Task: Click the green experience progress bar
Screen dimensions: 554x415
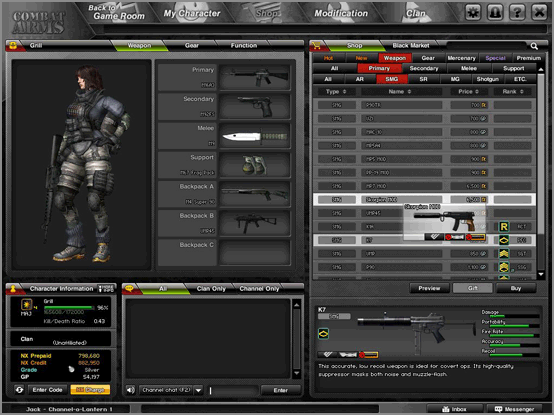Action: [69, 308]
